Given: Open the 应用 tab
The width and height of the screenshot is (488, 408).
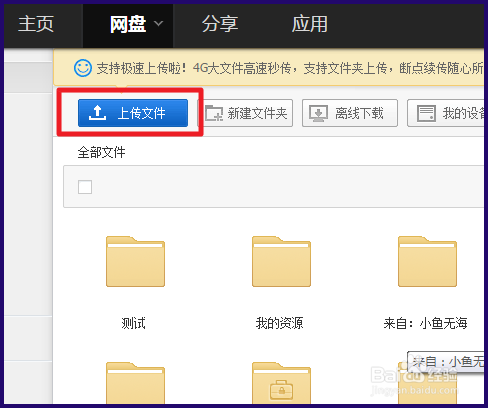Looking at the screenshot, I should (x=310, y=24).
